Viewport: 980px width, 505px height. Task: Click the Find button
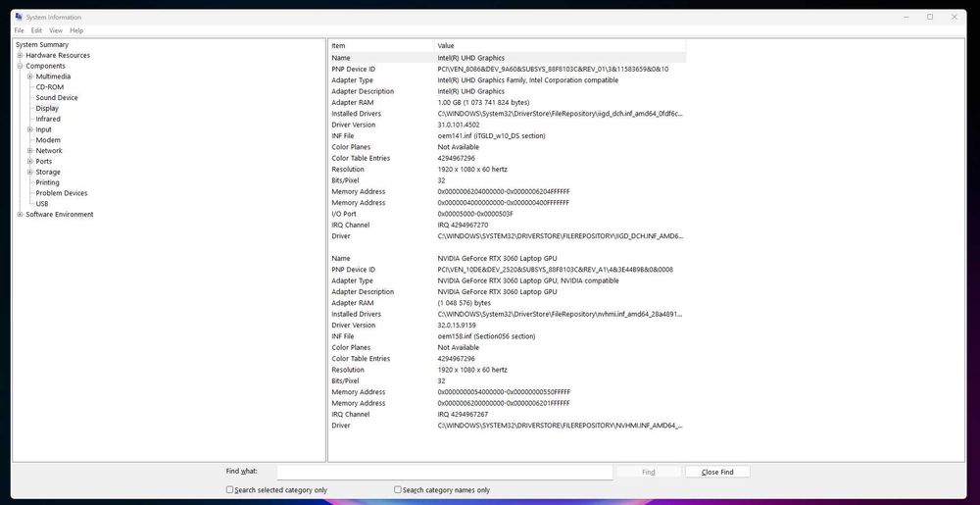coord(648,472)
